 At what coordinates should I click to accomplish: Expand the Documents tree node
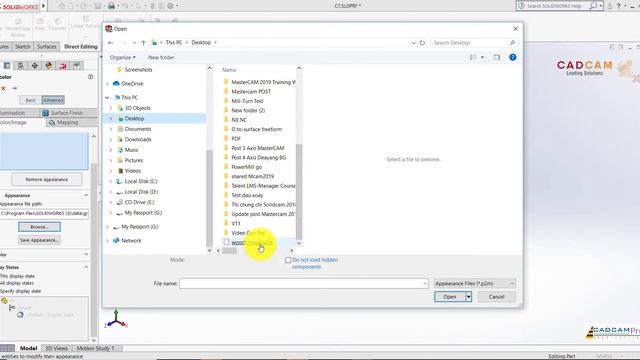pyautogui.click(x=111, y=129)
